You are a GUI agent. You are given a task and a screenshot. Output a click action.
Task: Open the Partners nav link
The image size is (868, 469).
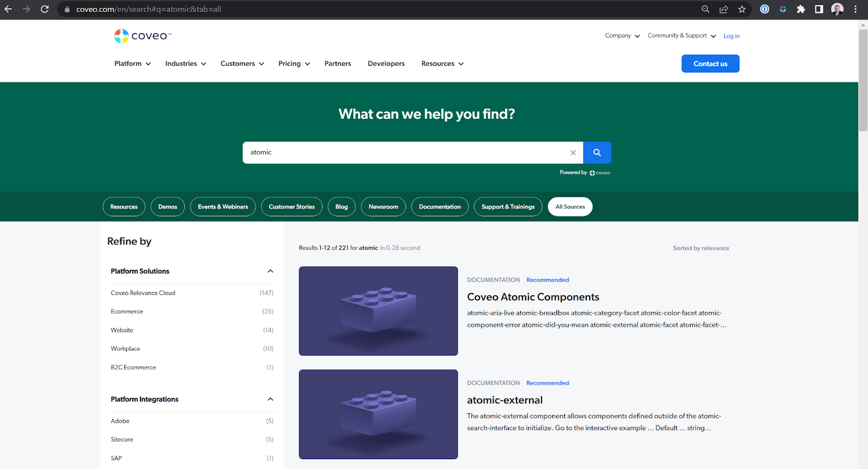[337, 64]
